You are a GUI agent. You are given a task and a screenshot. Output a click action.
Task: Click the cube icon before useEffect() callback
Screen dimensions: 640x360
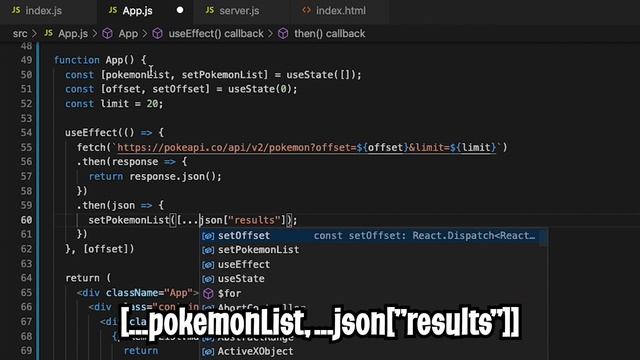(x=158, y=33)
